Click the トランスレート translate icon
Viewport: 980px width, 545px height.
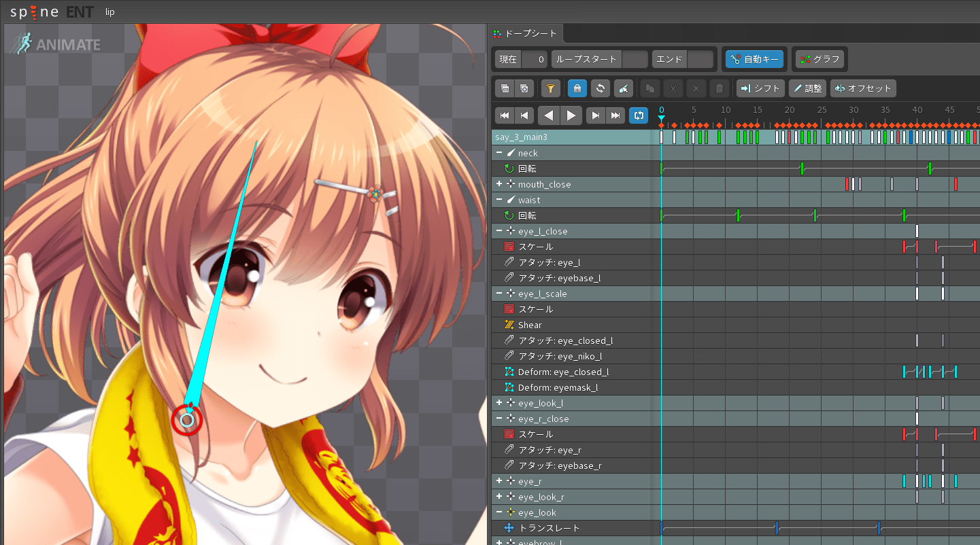509,528
